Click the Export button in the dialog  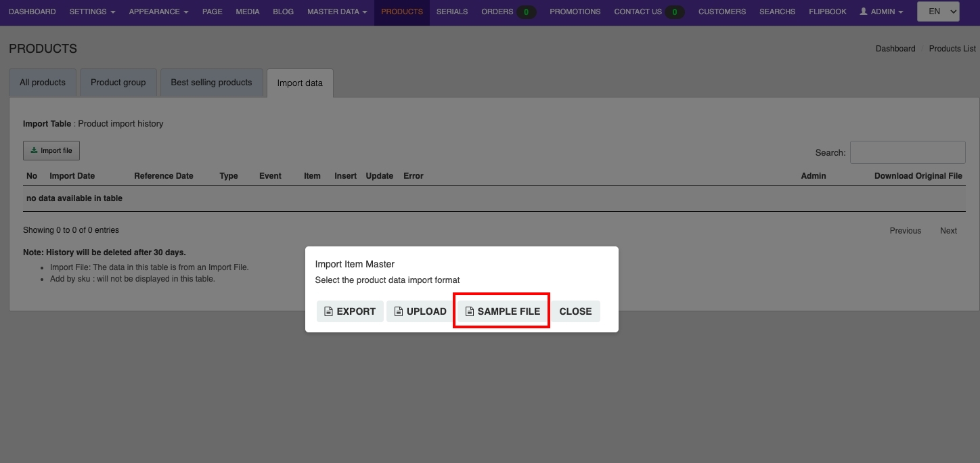(x=350, y=311)
